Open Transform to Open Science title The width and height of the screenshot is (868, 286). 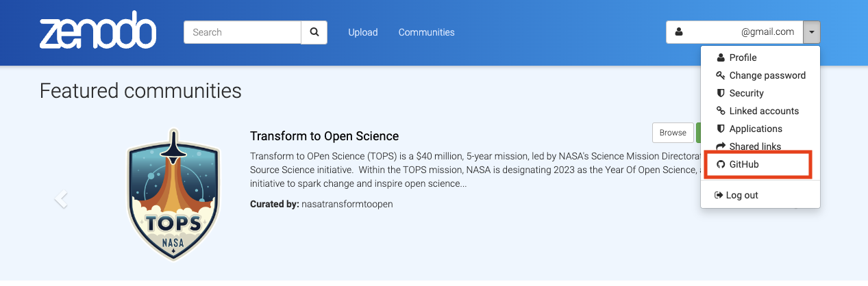324,135
